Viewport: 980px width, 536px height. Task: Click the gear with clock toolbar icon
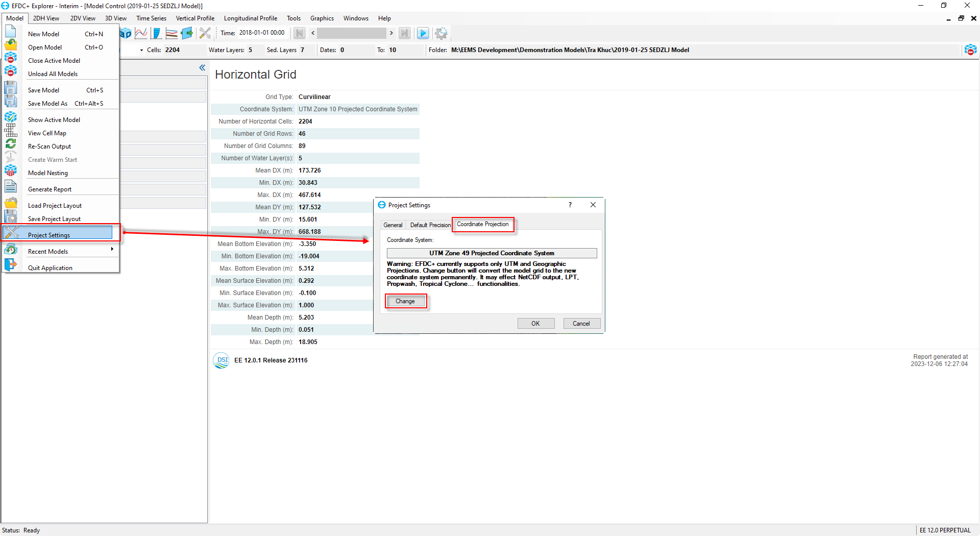pyautogui.click(x=441, y=34)
